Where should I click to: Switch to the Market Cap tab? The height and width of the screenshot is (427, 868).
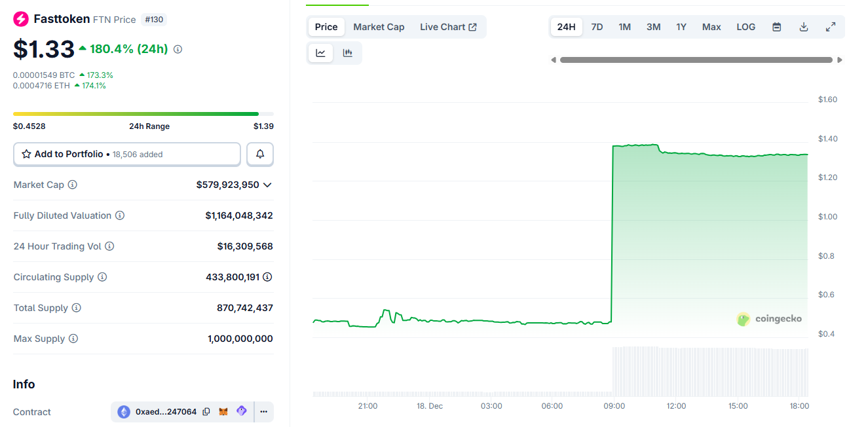point(379,27)
